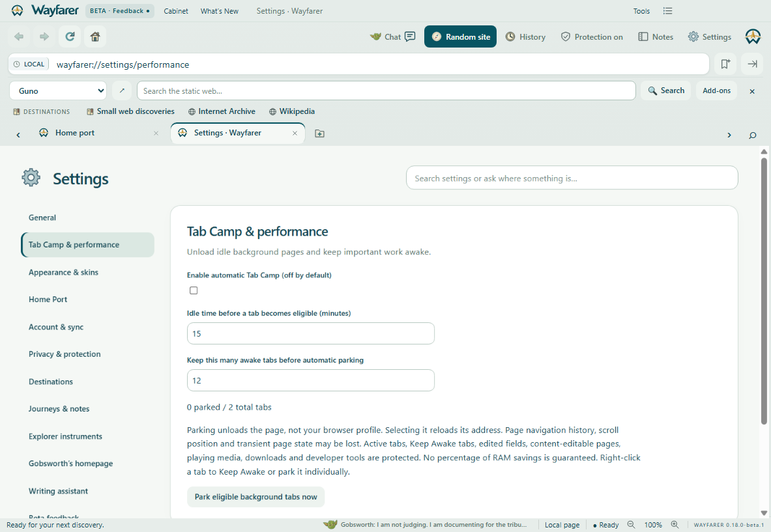Click the 100% zoom level
771x532 pixels.
(x=653, y=525)
